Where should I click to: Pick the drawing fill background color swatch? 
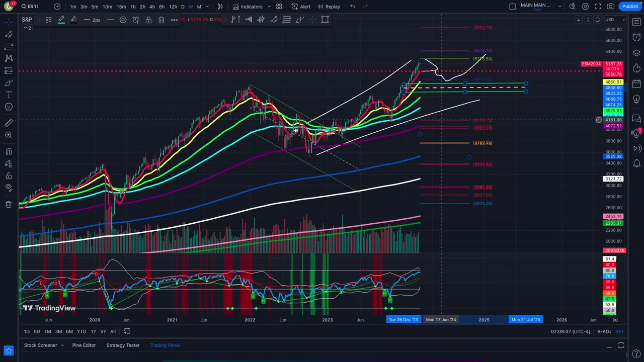[74, 20]
